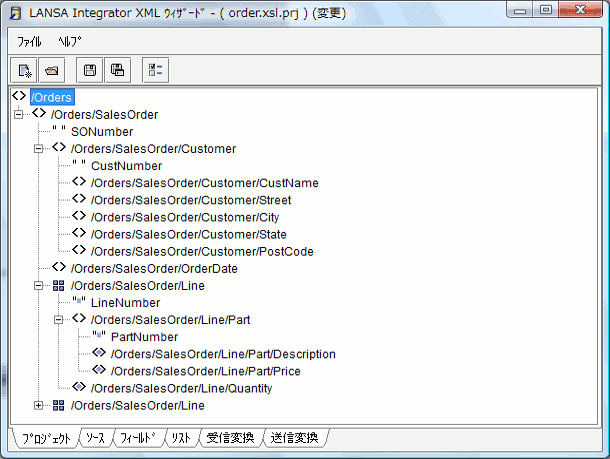Open the ファイル menu
Image resolution: width=610 pixels, height=459 pixels.
pyautogui.click(x=29, y=41)
